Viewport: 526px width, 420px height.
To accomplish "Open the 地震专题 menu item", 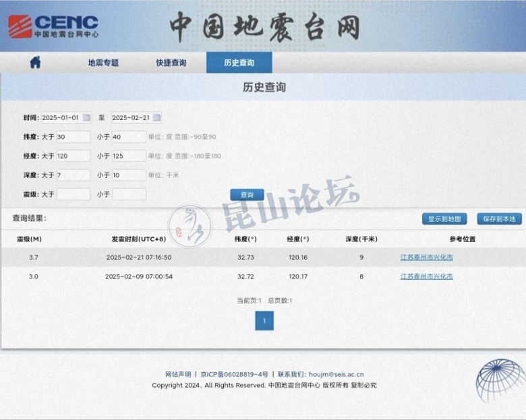I will pos(103,63).
